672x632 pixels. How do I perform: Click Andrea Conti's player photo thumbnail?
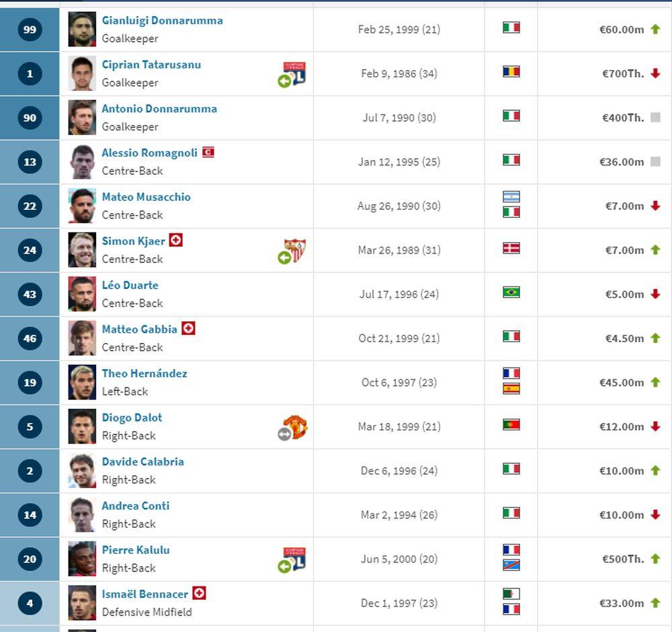[82, 515]
